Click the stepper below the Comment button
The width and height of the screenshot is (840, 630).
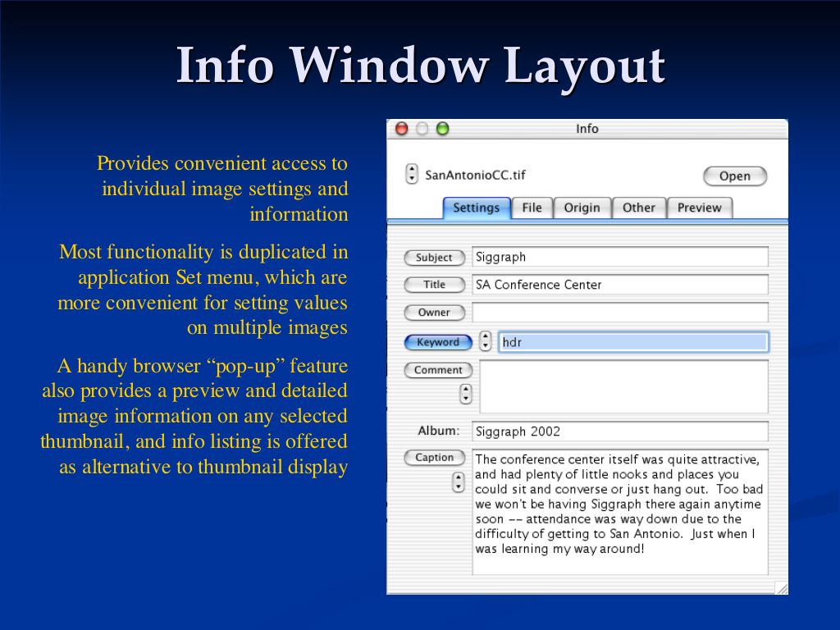(x=466, y=394)
